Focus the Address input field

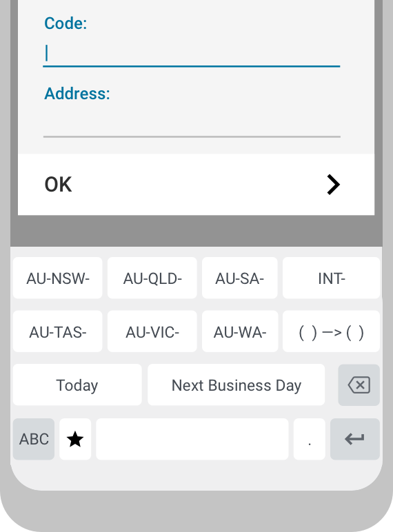[192, 124]
